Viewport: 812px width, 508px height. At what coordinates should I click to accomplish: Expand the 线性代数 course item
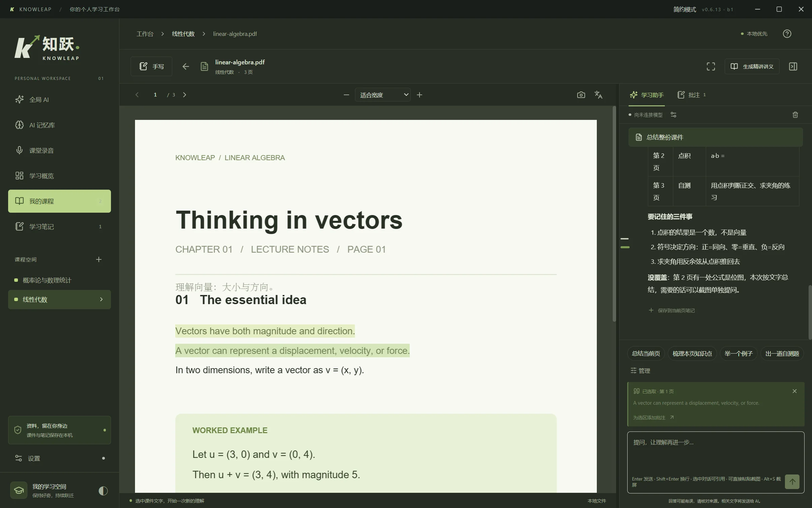[60, 299]
